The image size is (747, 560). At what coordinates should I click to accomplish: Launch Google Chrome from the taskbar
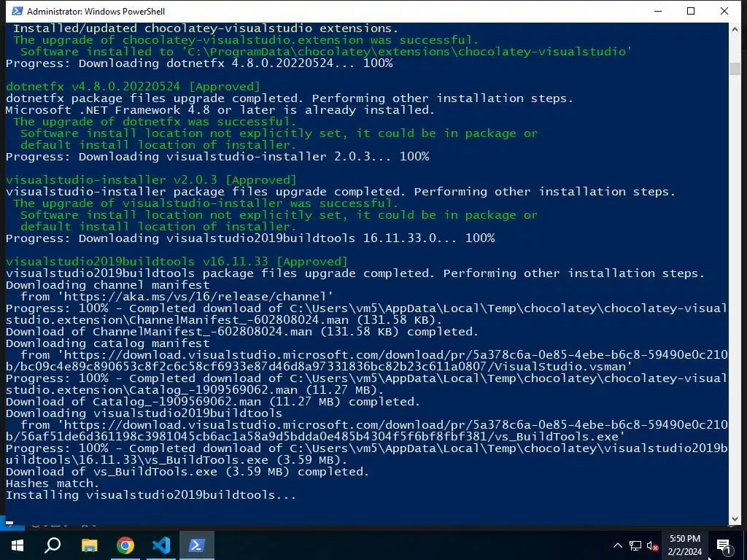[x=125, y=545]
